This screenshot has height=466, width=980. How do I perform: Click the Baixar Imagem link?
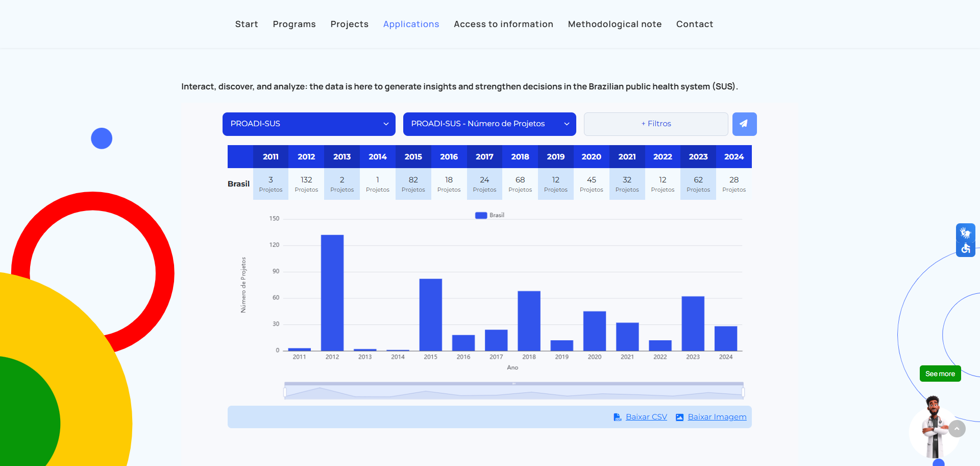717,417
